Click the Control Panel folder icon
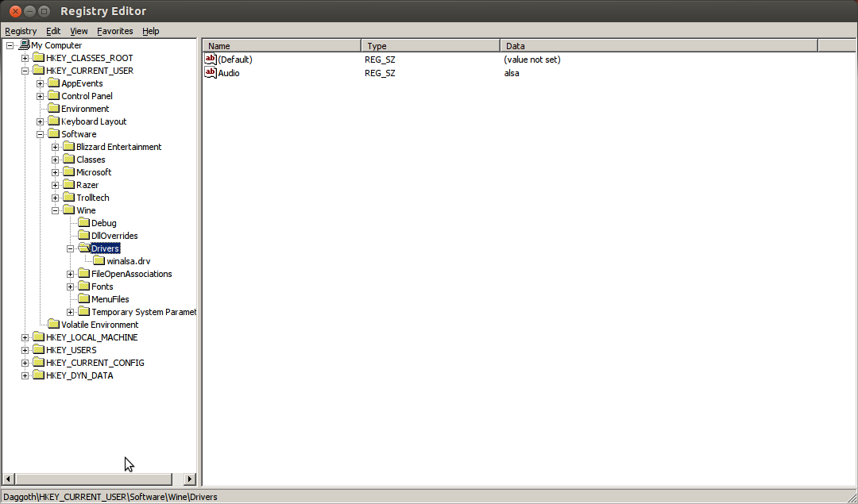 click(x=54, y=96)
